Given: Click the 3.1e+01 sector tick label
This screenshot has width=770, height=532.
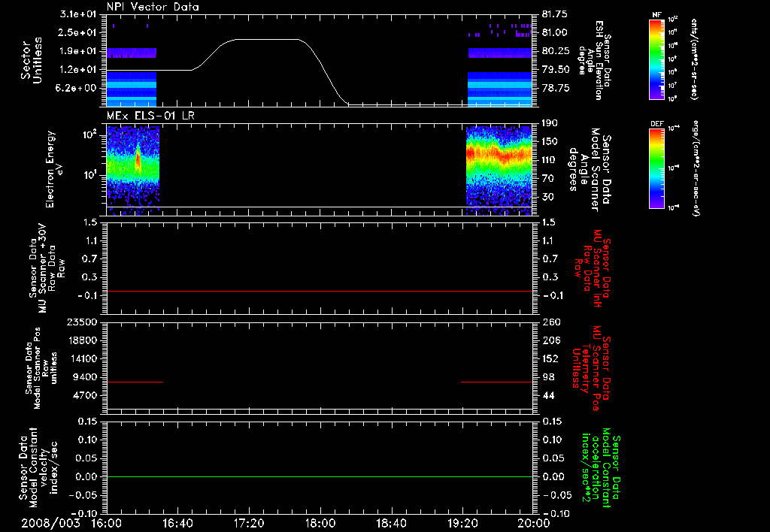Looking at the screenshot, I should [x=77, y=14].
